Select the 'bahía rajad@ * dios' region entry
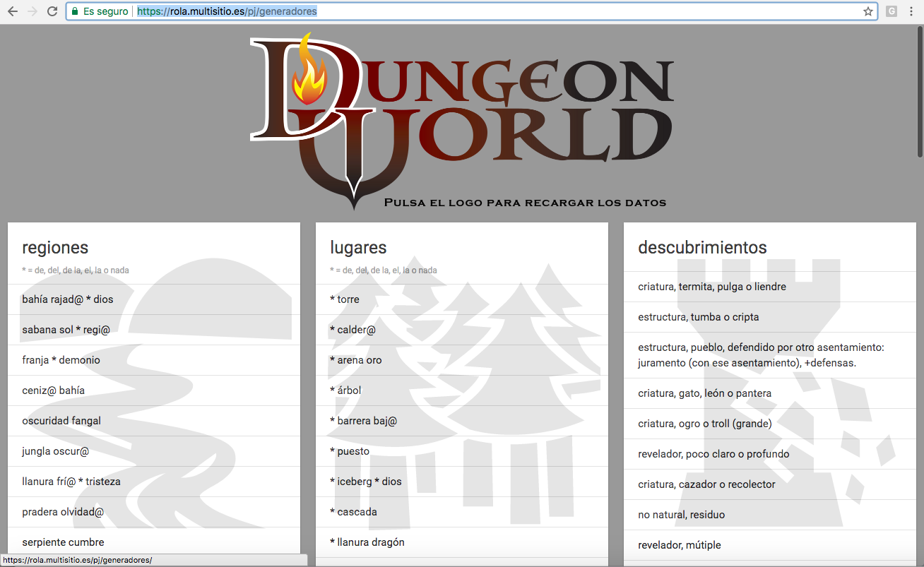Viewport: 924px width, 567px height. (68, 299)
